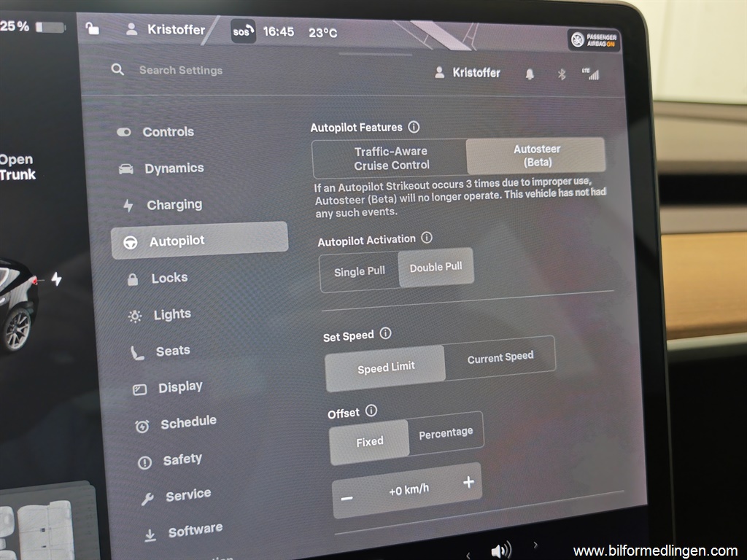Go to Seats settings
This screenshot has height=560, width=747.
160,351
